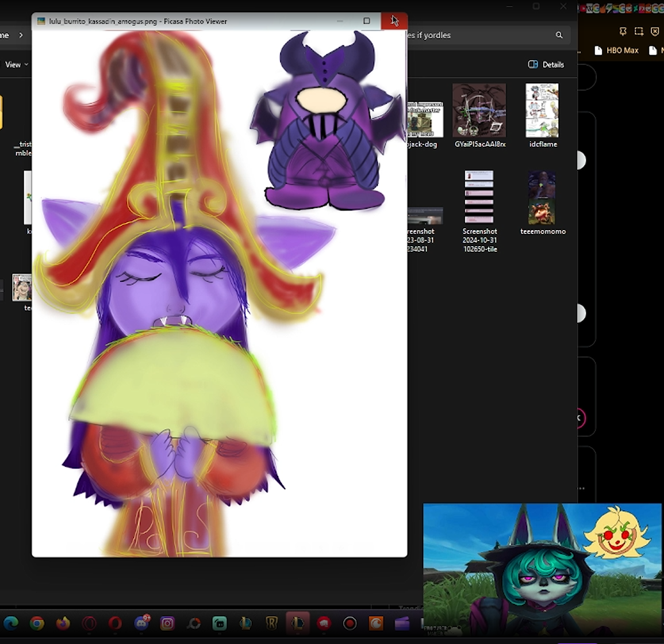Image resolution: width=664 pixels, height=644 pixels.
Task: Open the first League of Legends taskbar icon
Action: [245, 623]
